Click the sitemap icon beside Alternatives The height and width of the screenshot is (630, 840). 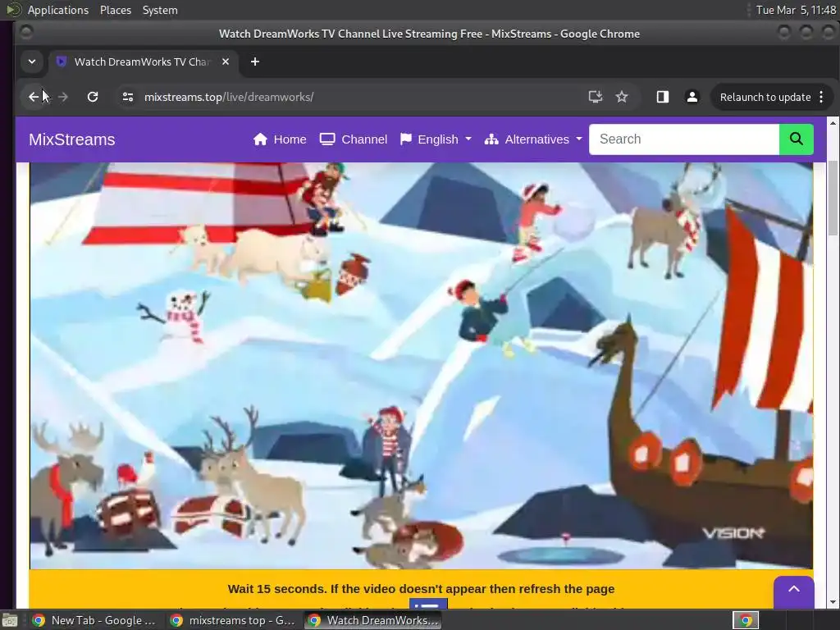491,139
